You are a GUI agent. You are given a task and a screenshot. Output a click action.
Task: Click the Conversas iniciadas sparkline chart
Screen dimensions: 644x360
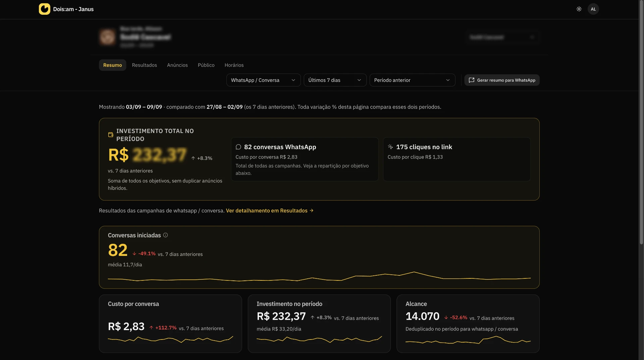[x=319, y=277]
